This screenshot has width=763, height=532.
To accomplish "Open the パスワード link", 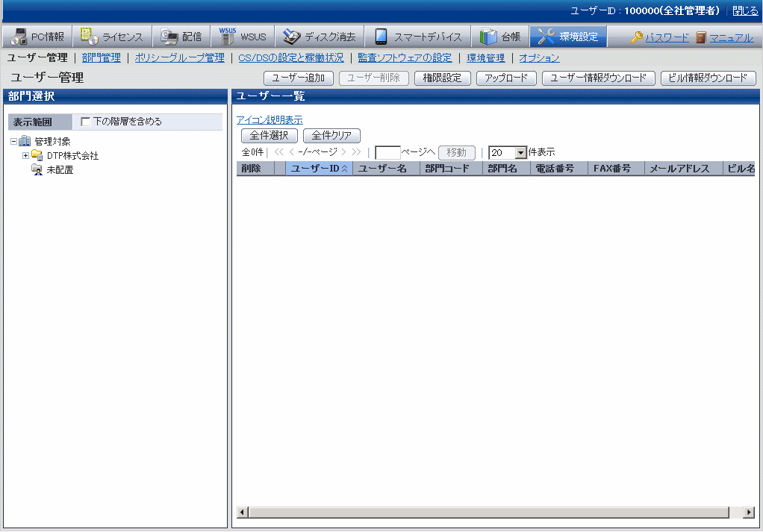I will click(x=667, y=37).
